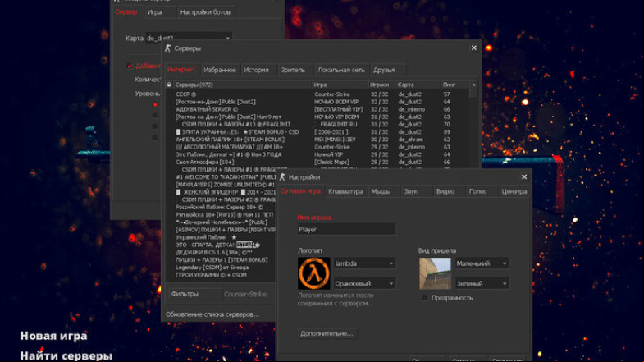
Task: Select АНГЕЛЬСКИЙ ПАБЛИК 18+ [STEAM BONUS] server
Action: (x=317, y=140)
